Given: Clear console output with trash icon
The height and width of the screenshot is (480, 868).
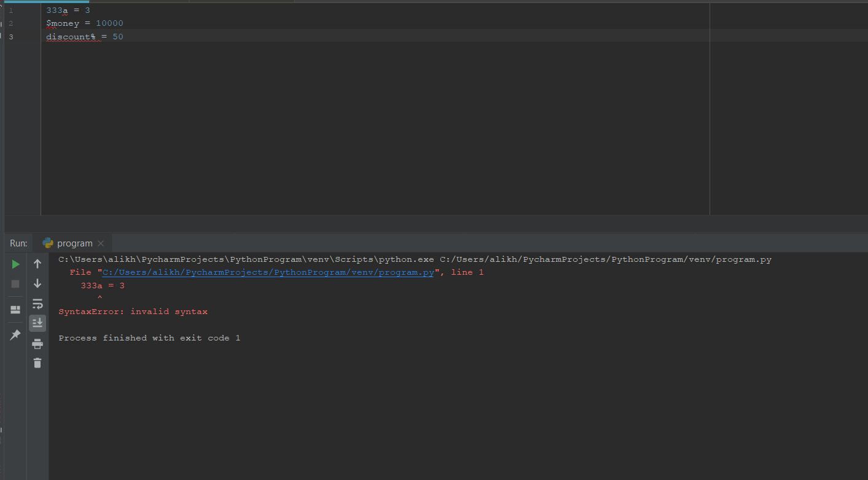Looking at the screenshot, I should point(37,363).
